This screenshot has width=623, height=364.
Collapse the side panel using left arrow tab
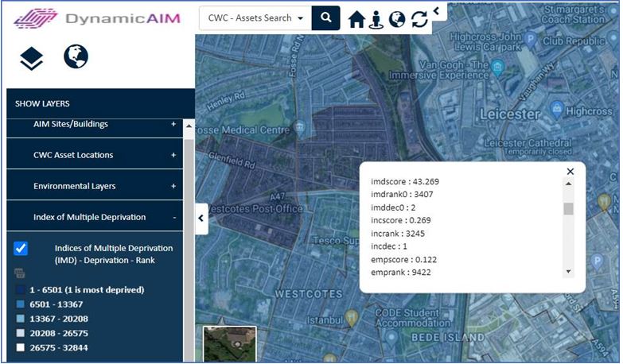201,219
